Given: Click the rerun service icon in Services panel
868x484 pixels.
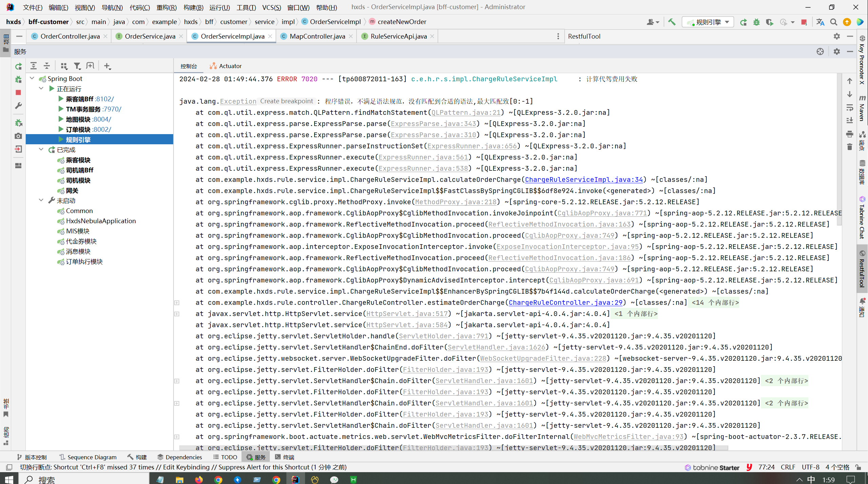Looking at the screenshot, I should [19, 66].
